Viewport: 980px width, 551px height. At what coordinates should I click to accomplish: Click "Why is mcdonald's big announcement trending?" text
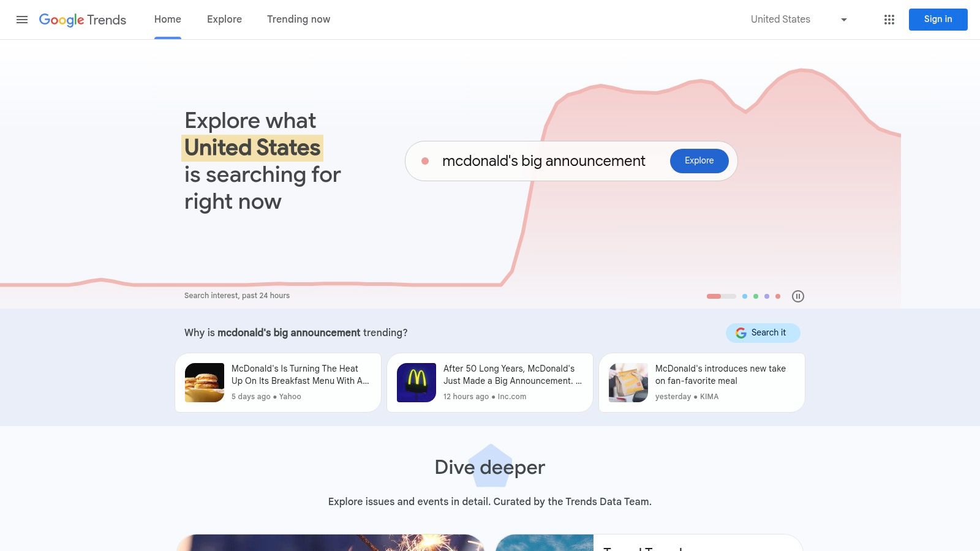pos(296,333)
